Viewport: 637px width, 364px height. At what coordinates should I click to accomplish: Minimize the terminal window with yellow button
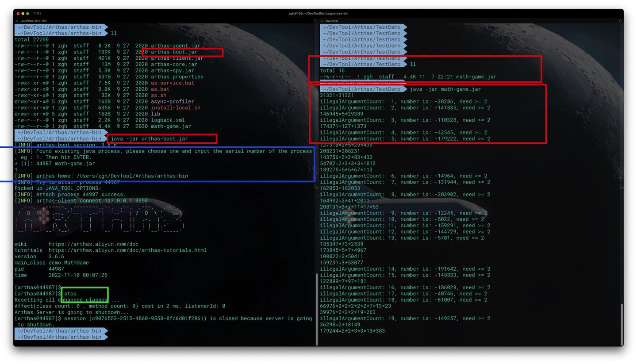[x=23, y=13]
